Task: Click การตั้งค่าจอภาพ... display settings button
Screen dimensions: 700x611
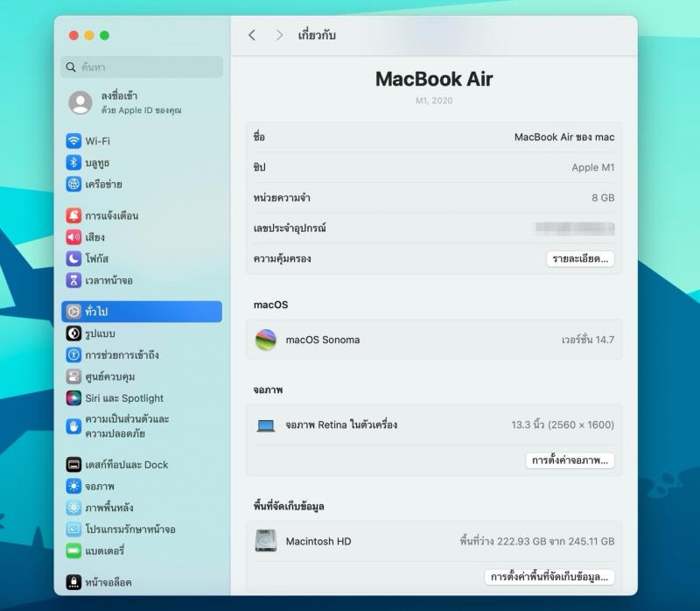Action: point(571,460)
